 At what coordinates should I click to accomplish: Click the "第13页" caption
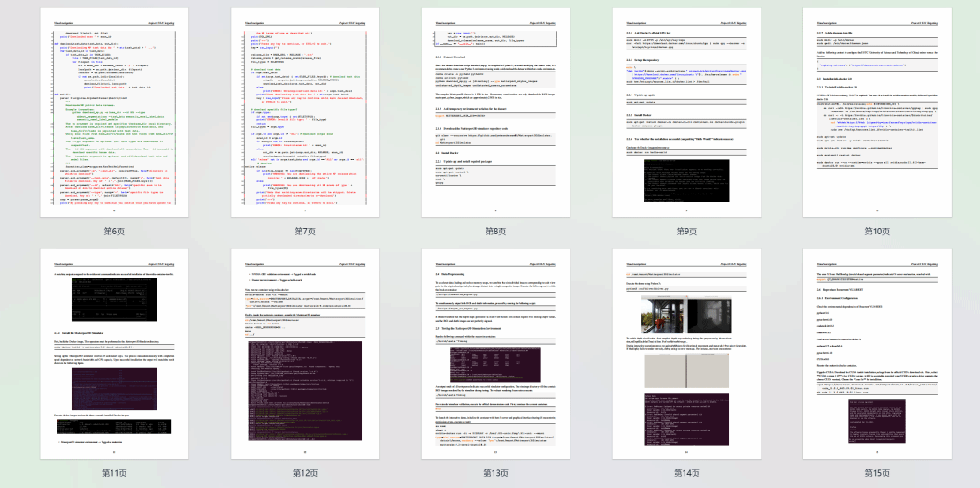coord(495,473)
